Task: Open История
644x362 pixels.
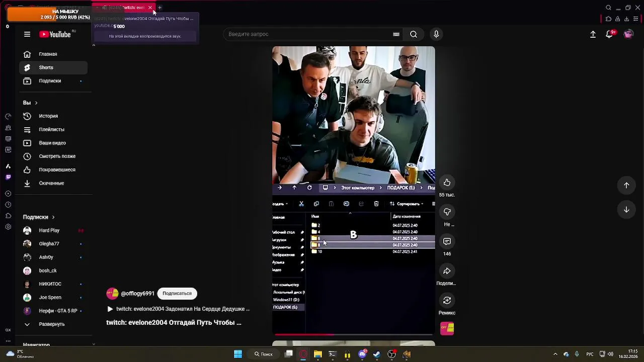Action: pos(53,116)
